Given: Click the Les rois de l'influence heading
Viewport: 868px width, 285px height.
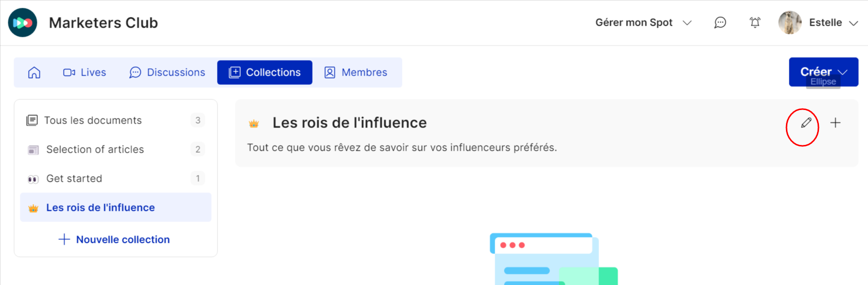Looking at the screenshot, I should 350,123.
